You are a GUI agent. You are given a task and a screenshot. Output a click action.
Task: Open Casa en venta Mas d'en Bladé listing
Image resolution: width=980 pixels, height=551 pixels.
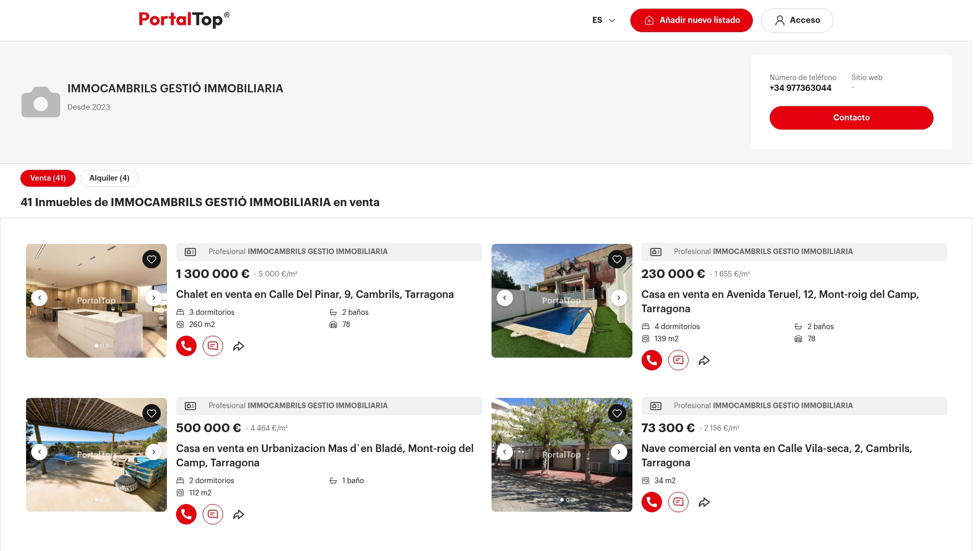pos(325,456)
